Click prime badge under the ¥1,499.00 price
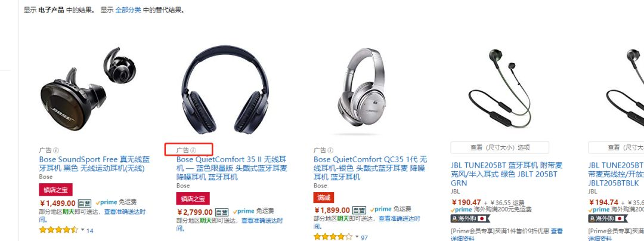Viewport: 644px width, 241px height. coord(106,202)
